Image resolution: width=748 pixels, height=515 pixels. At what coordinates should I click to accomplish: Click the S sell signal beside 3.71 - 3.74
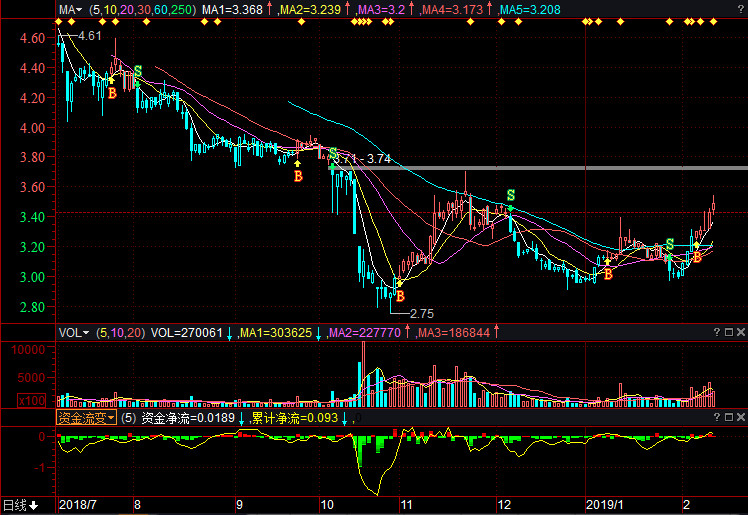(x=333, y=154)
